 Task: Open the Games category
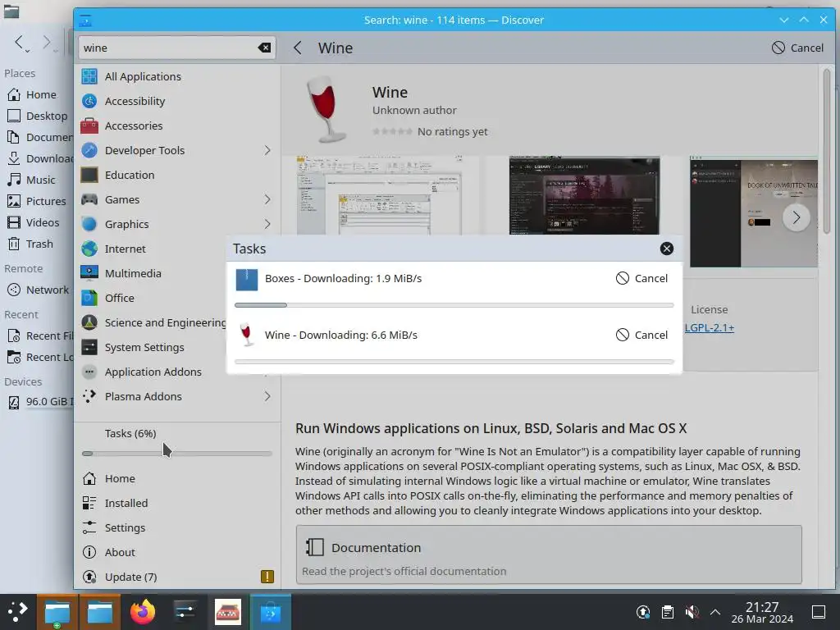coord(177,200)
